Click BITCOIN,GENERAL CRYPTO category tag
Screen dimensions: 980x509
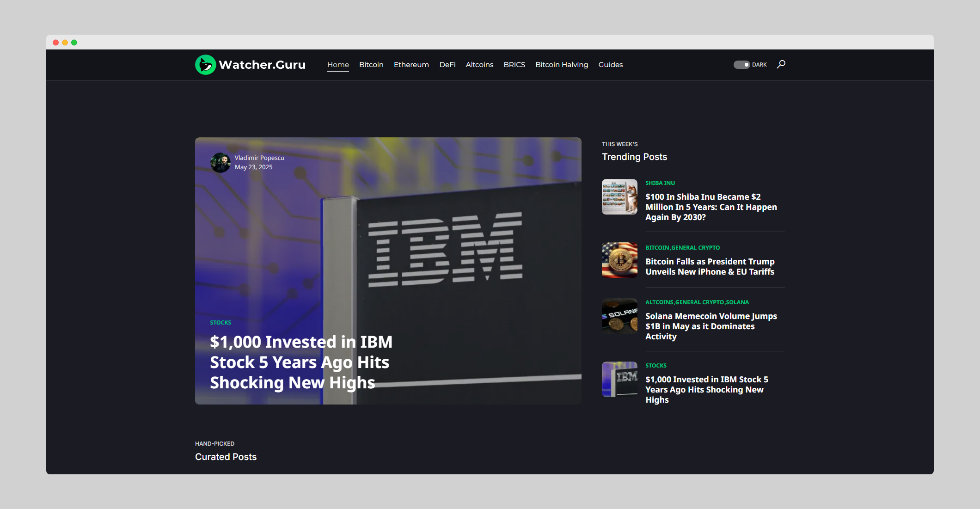point(682,248)
